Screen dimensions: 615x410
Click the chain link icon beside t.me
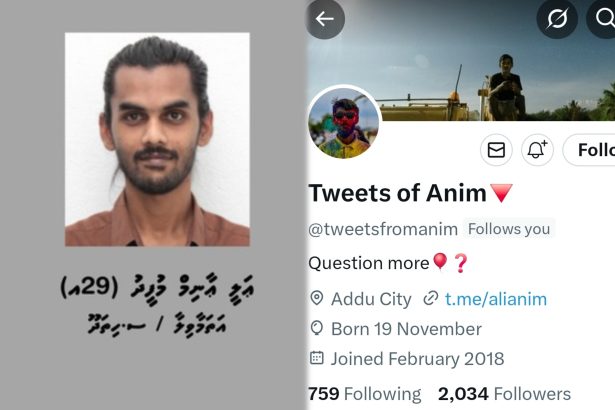(x=430, y=299)
